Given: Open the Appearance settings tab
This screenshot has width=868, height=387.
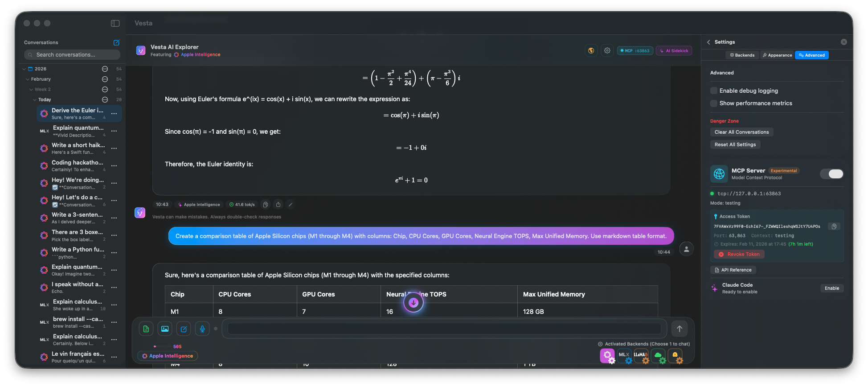Looking at the screenshot, I should coord(777,55).
